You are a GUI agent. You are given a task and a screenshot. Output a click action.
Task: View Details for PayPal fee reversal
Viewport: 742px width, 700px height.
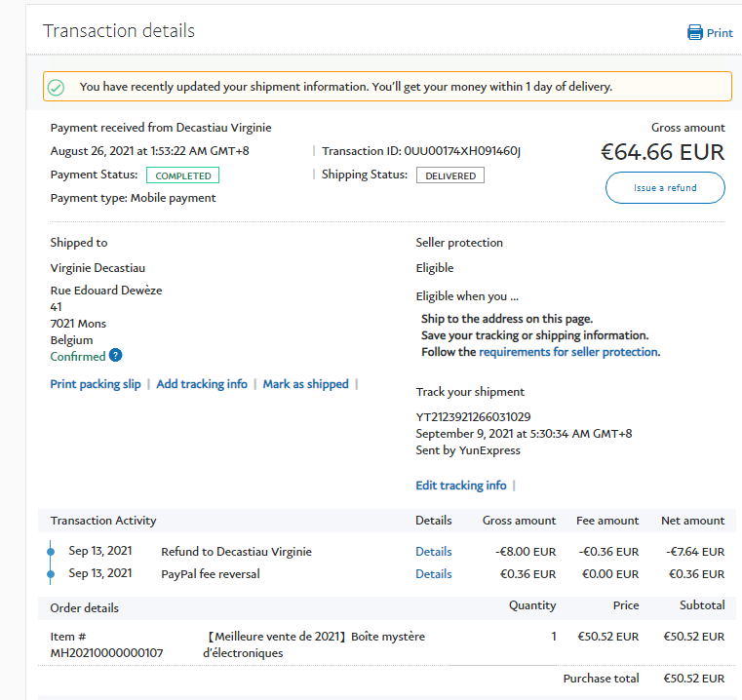(x=434, y=574)
